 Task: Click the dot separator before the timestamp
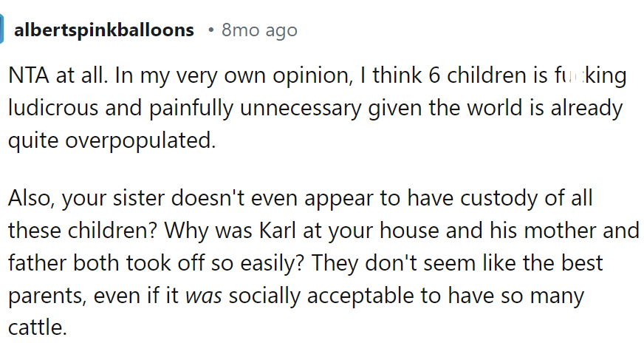(x=211, y=30)
